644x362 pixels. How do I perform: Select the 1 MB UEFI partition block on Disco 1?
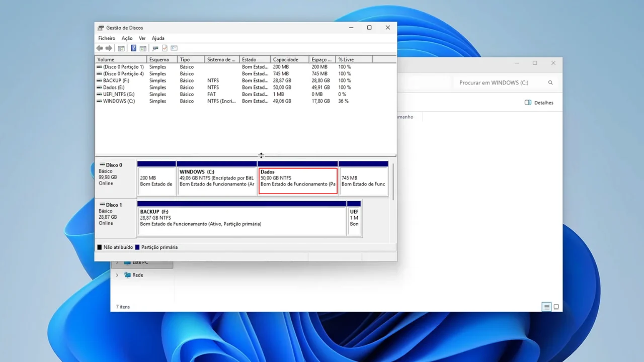tap(354, 219)
